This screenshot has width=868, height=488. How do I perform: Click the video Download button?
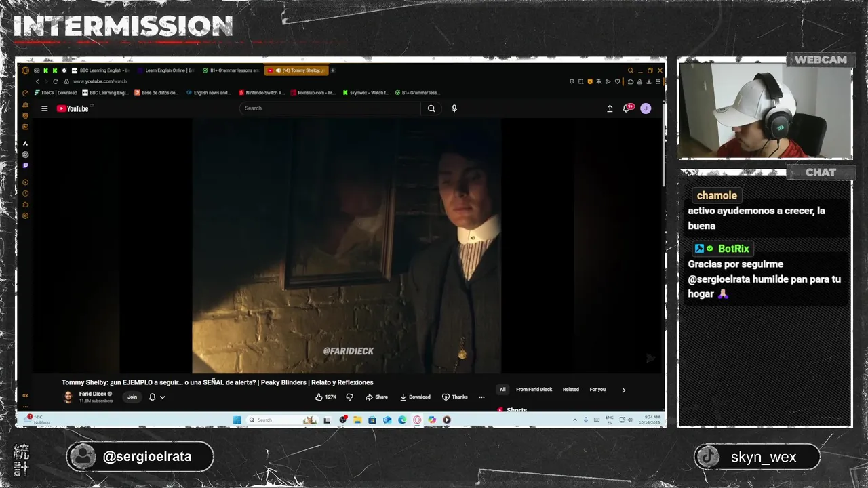pyautogui.click(x=415, y=397)
